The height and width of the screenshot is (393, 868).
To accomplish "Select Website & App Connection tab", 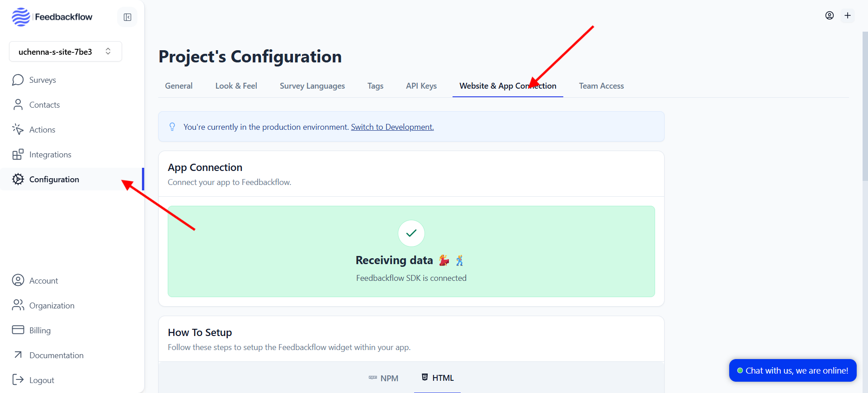I will [x=508, y=86].
